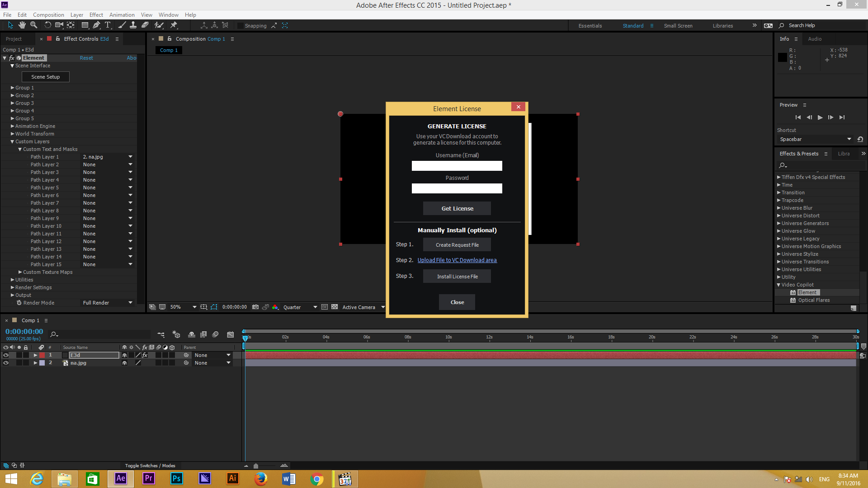Click the Username (Email) input field
The image size is (868, 488).
pyautogui.click(x=457, y=166)
